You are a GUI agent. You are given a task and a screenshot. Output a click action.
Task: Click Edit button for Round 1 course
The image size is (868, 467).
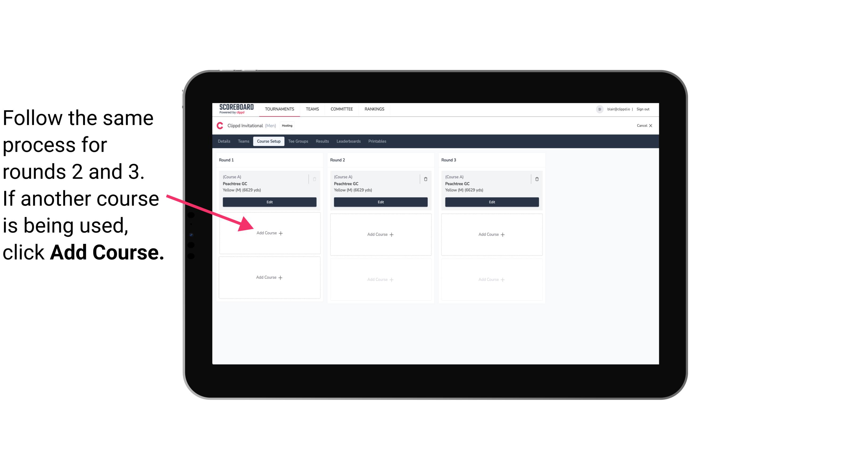point(268,202)
